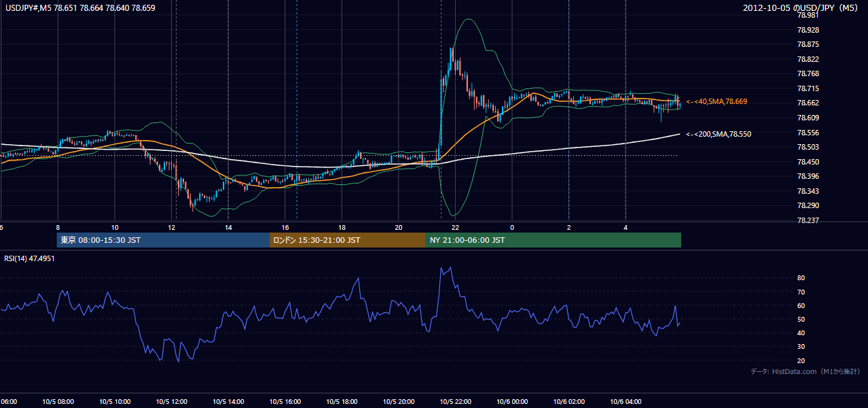Image resolution: width=868 pixels, height=408 pixels.
Task: Click hour tick 20 under price chart
Action: coord(398,227)
